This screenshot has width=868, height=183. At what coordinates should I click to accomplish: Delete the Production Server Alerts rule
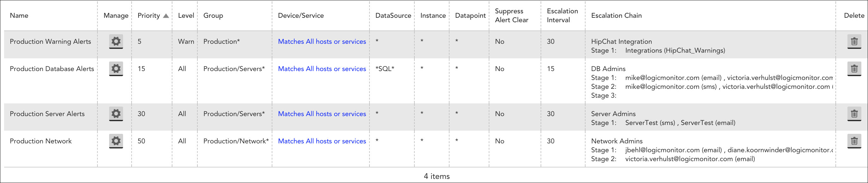tap(854, 114)
